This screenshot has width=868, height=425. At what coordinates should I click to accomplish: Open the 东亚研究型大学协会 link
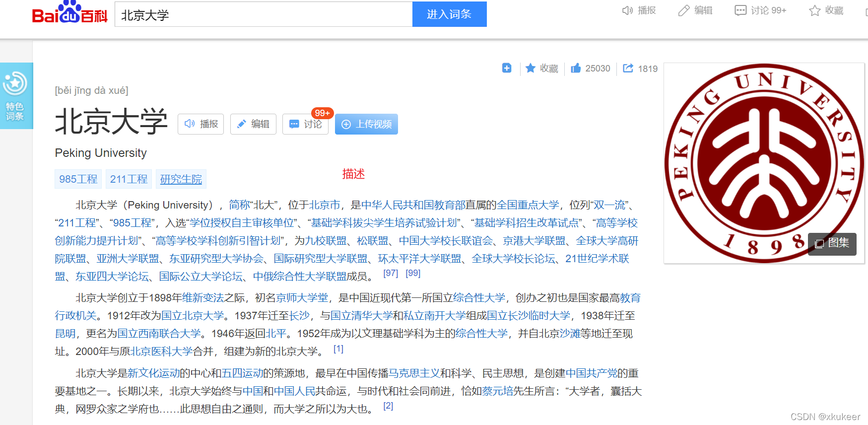216,259
